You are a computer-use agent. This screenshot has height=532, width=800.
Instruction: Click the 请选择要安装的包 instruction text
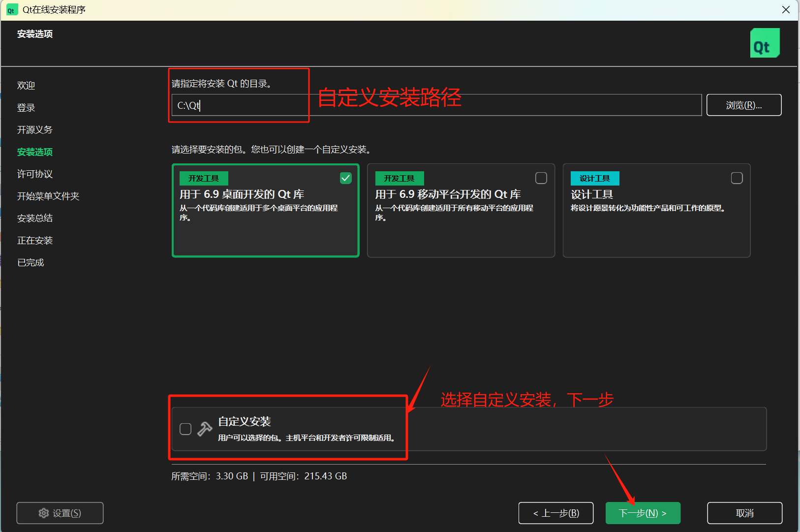tap(271, 149)
